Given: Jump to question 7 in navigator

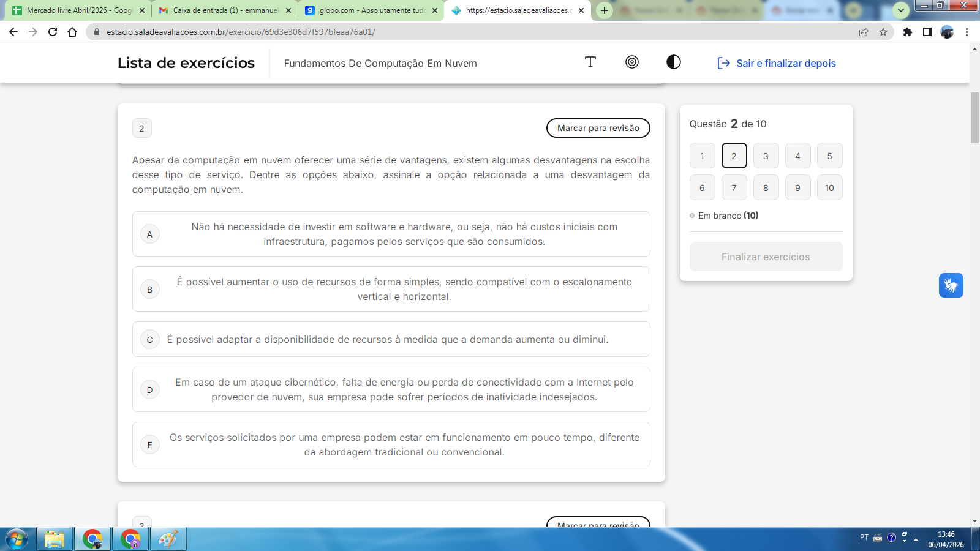Looking at the screenshot, I should 734,188.
